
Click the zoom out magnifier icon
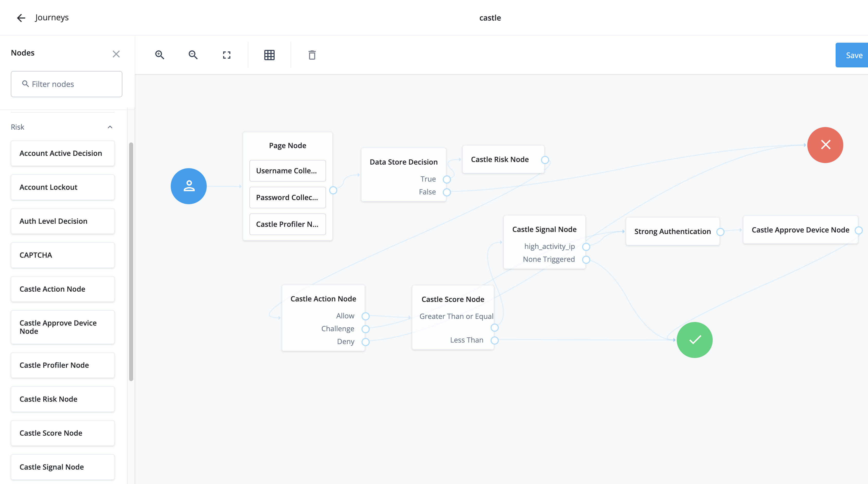[193, 55]
